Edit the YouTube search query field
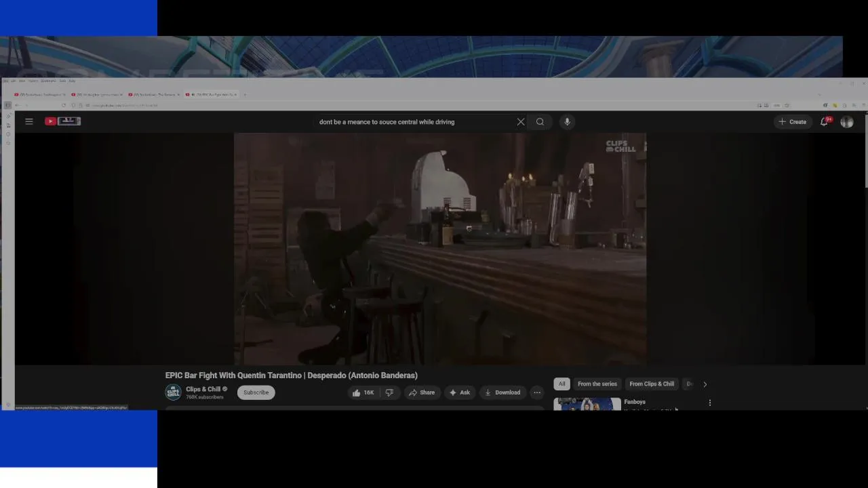Image resolution: width=868 pixels, height=488 pixels. [414, 122]
